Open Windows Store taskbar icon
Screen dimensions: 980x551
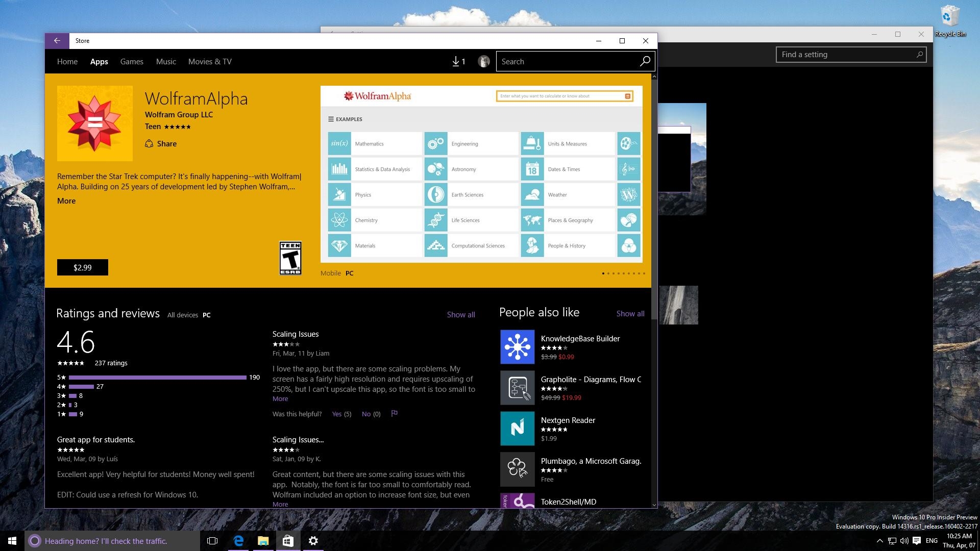point(287,540)
